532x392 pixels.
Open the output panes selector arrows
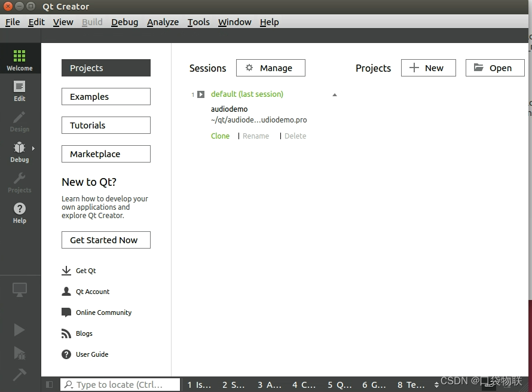(436, 385)
